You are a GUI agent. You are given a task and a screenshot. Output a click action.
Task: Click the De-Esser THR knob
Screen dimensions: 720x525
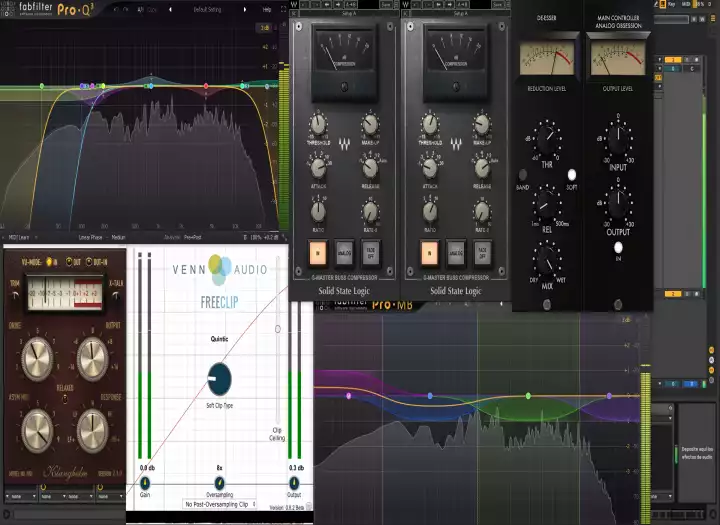(547, 138)
